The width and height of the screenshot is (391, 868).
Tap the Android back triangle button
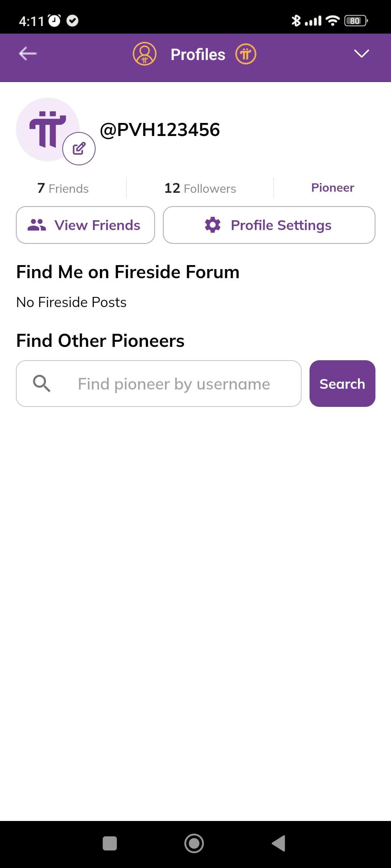279,843
